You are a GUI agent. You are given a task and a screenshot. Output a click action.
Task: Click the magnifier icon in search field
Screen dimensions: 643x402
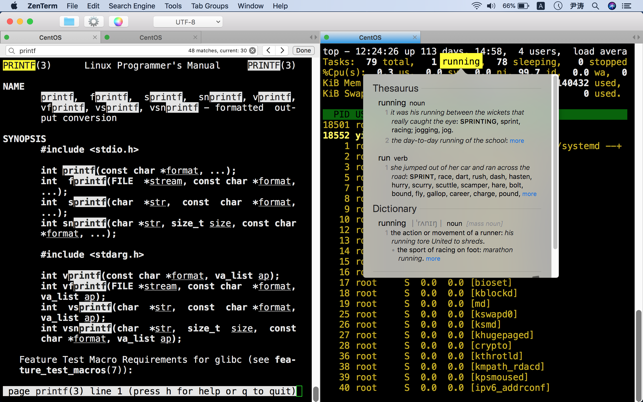tap(11, 50)
